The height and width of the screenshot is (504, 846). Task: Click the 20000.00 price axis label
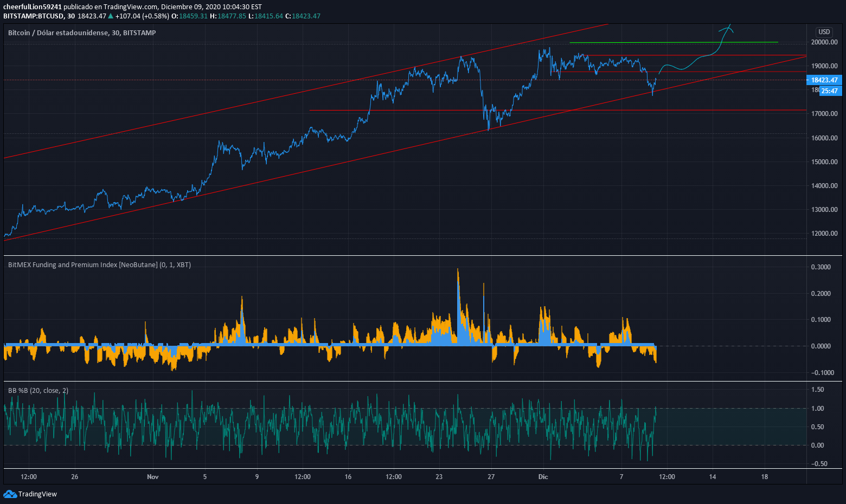[824, 42]
